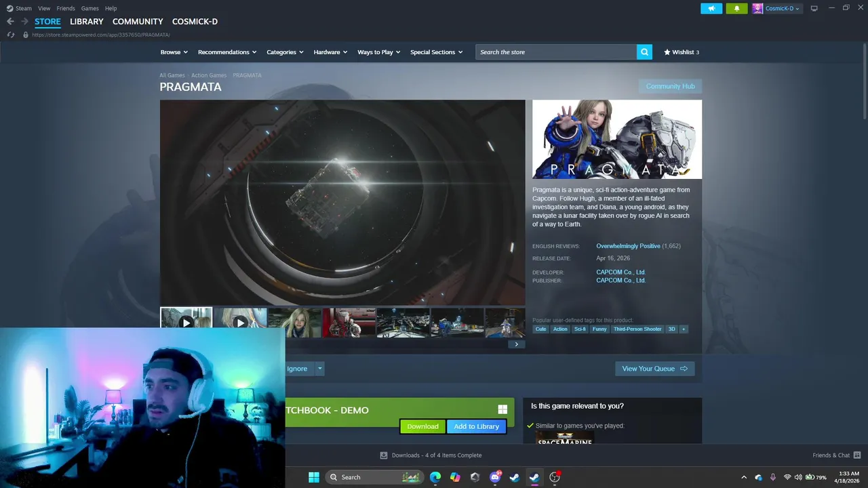Click the monitor icon beside the account name

click(x=814, y=8)
